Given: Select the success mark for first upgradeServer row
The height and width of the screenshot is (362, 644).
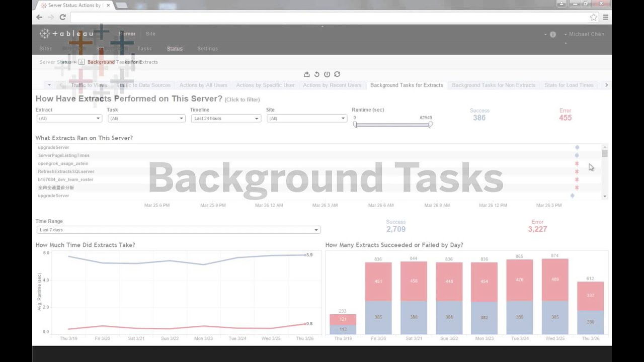Looking at the screenshot, I should point(577,147).
